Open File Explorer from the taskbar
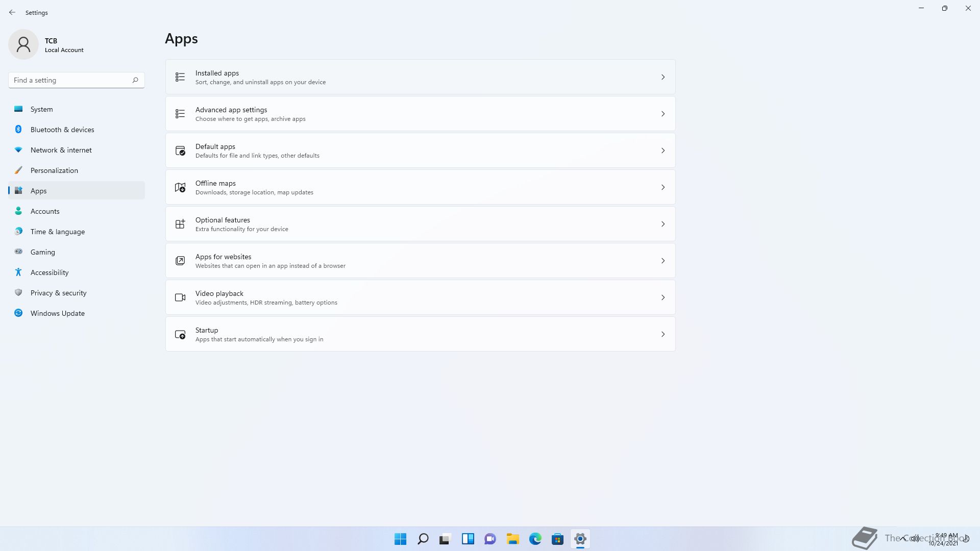Viewport: 980px width, 551px height. (512, 539)
